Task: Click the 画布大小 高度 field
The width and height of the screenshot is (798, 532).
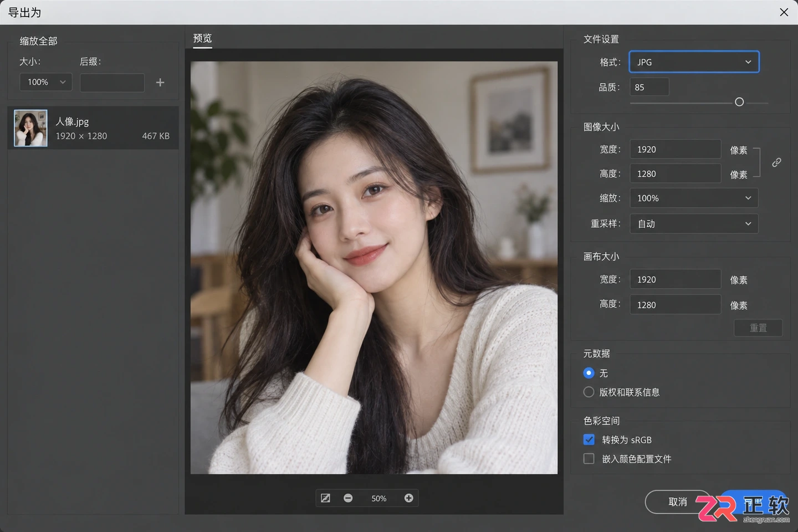Action: [676, 305]
